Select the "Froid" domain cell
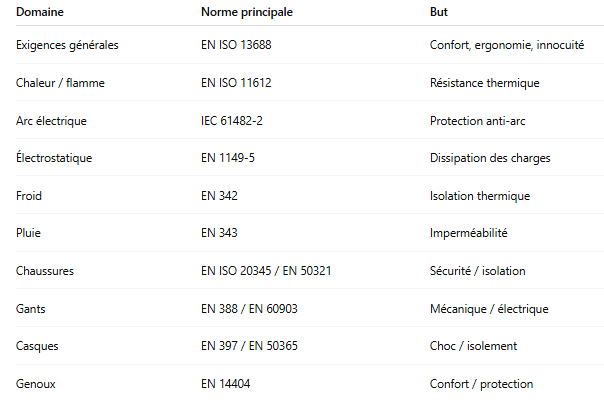Screen dimensions: 604x409 point(30,196)
